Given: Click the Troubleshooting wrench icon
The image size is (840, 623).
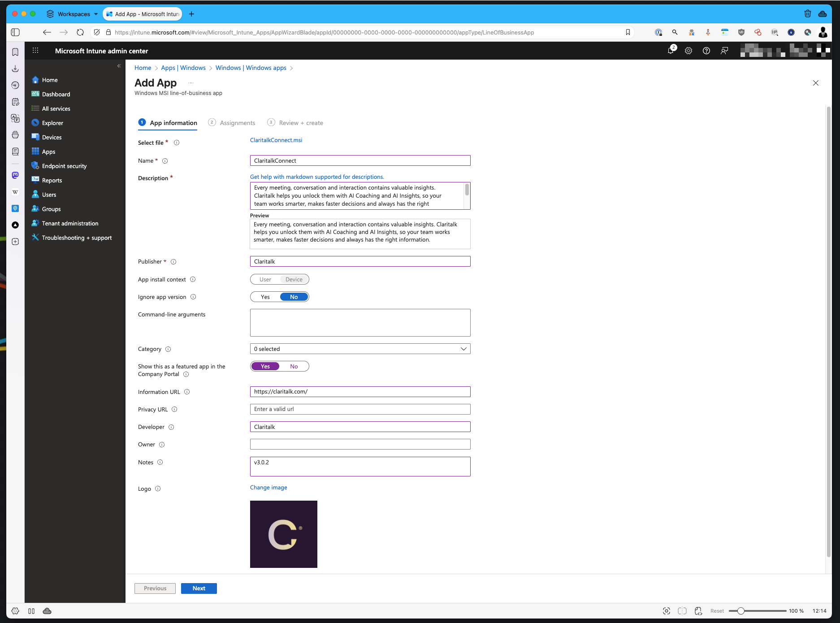Looking at the screenshot, I should [35, 238].
